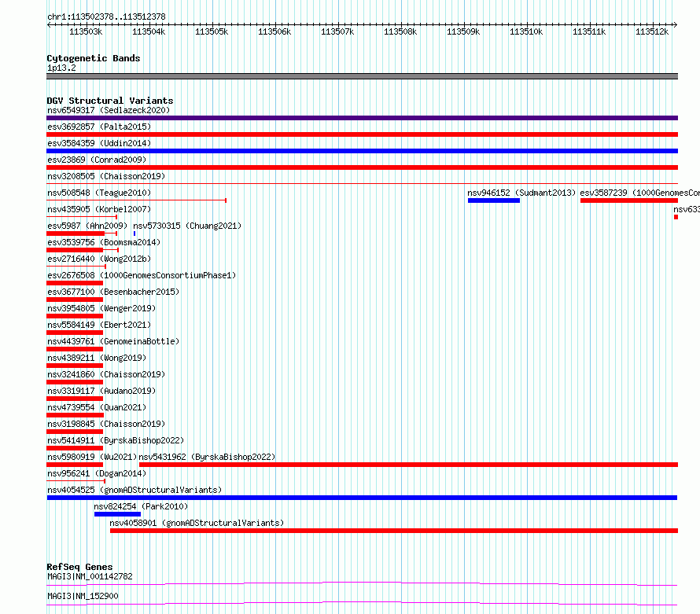Open MAGI3|NM_001142782 gene label
The width and height of the screenshot is (700, 614).
pyautogui.click(x=90, y=576)
